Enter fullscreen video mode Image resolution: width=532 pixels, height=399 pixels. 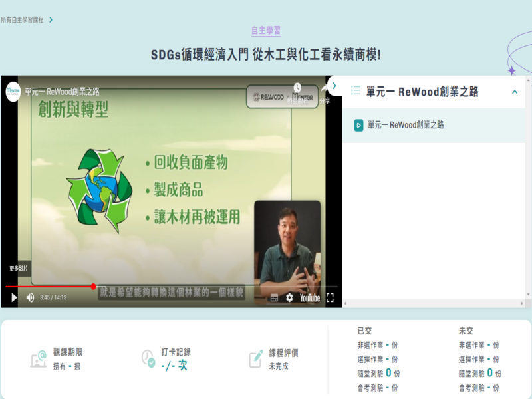pyautogui.click(x=330, y=297)
